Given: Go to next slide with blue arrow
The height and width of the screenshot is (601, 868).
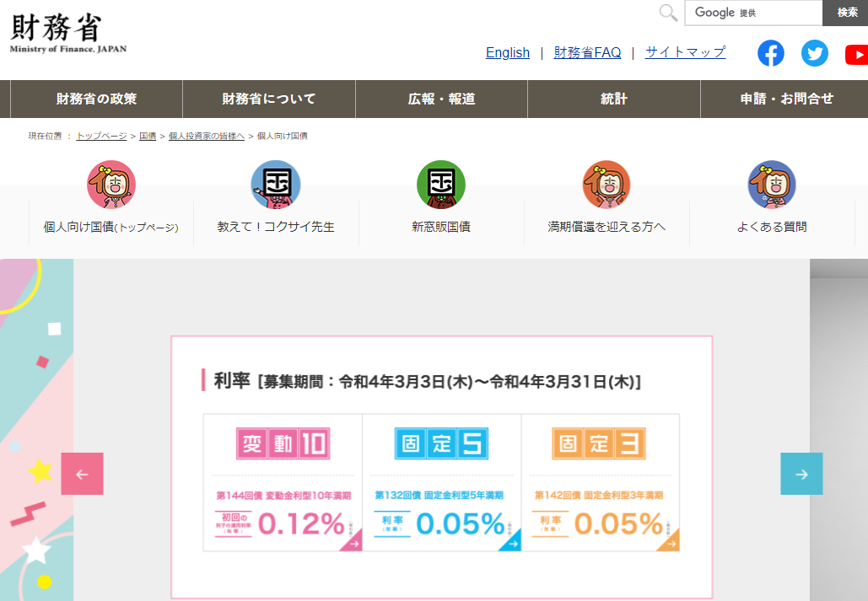Looking at the screenshot, I should [x=801, y=474].
